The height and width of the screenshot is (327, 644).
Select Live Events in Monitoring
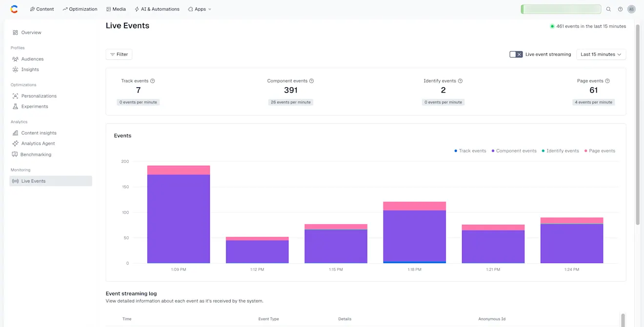tap(51, 181)
